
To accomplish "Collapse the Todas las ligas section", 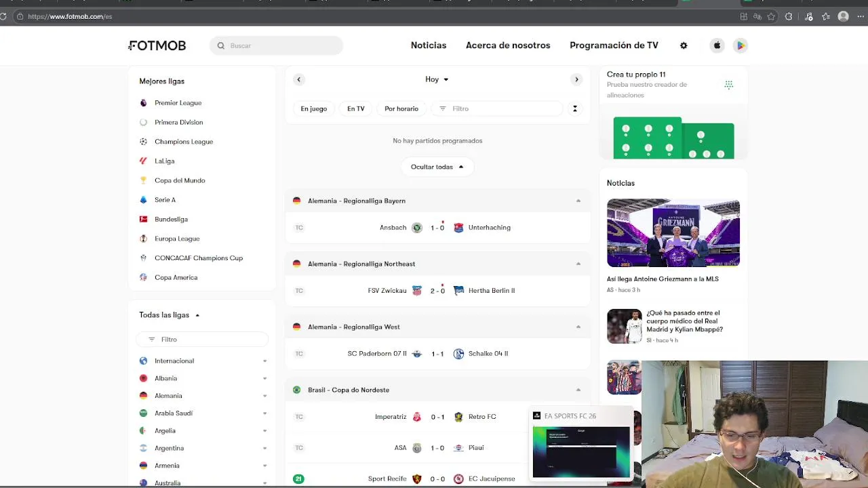I will pos(170,315).
